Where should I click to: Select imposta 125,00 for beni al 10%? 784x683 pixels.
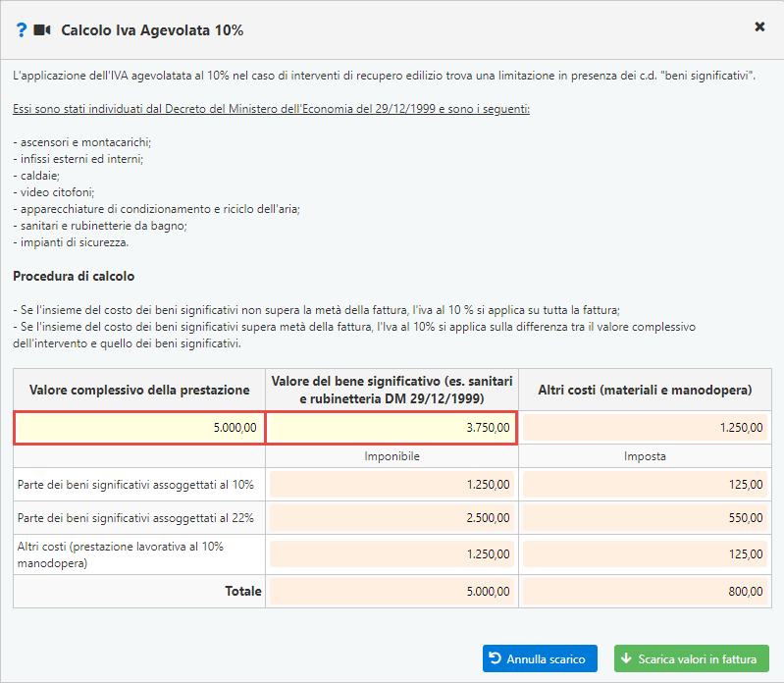coord(645,485)
